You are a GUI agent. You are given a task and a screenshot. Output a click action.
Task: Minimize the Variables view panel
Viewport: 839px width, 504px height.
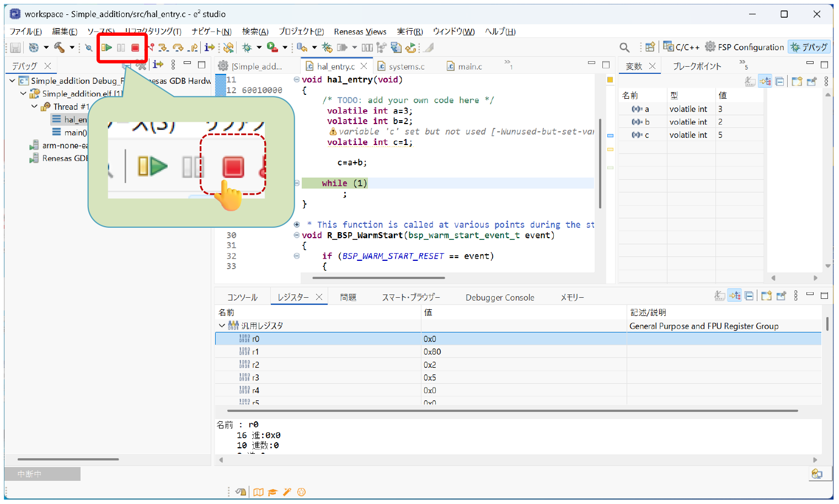point(810,64)
